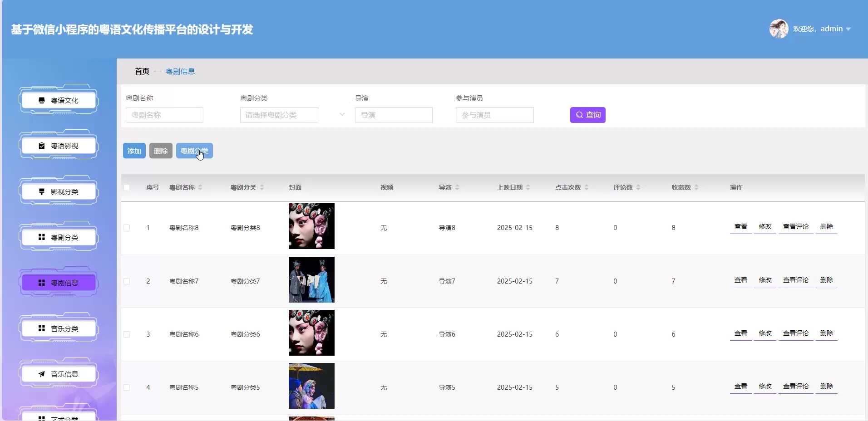Sort by 粤剧分类 column arrows
The width and height of the screenshot is (868, 421).
[x=262, y=187]
